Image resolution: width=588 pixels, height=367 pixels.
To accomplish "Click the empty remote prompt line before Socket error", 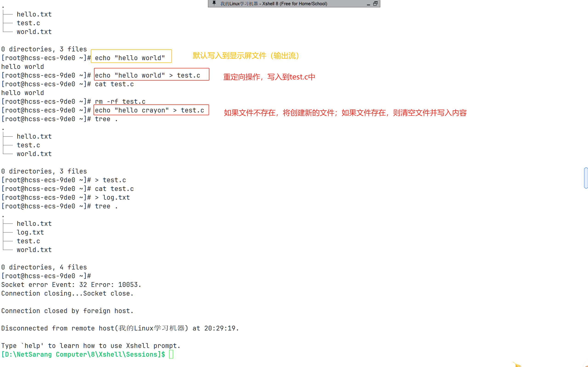I will coord(46,276).
